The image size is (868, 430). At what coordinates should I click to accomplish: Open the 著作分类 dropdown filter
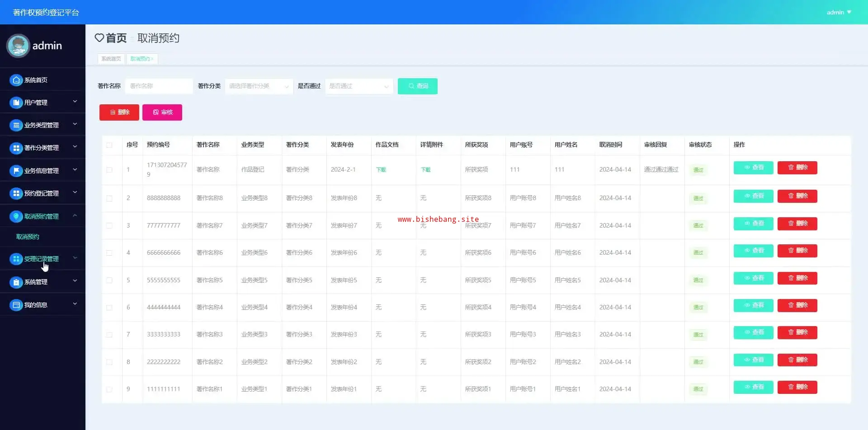[259, 86]
